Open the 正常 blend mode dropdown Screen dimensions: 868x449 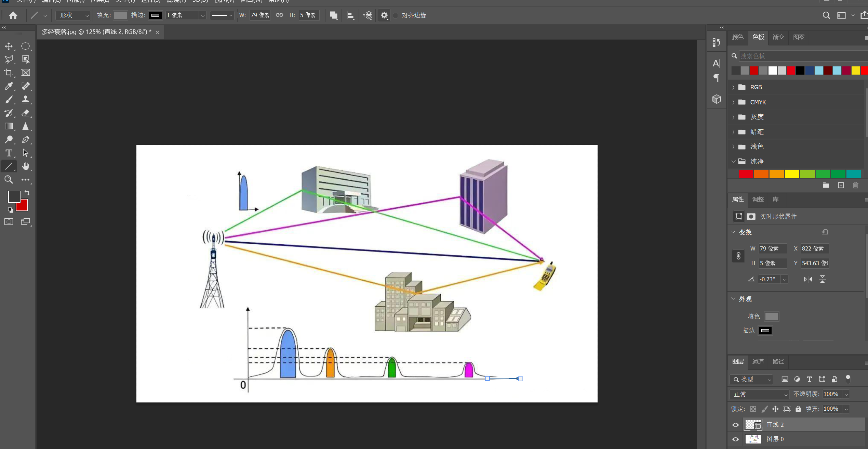(760, 394)
